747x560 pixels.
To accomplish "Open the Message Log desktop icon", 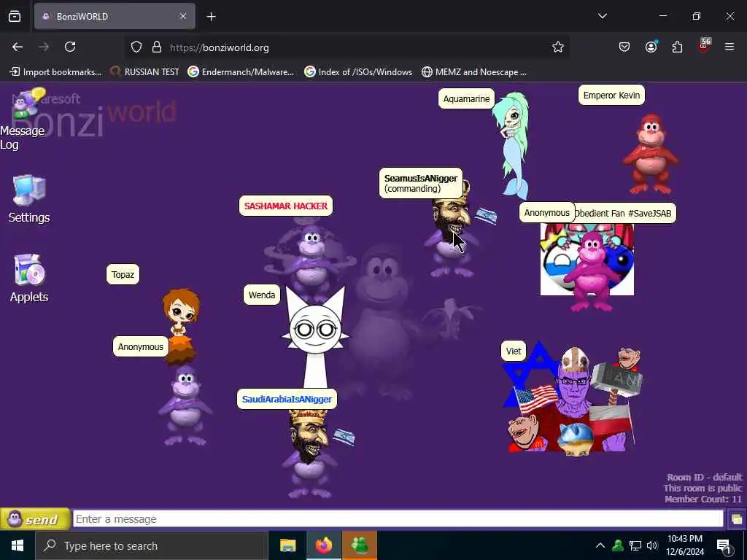I will pyautogui.click(x=23, y=119).
